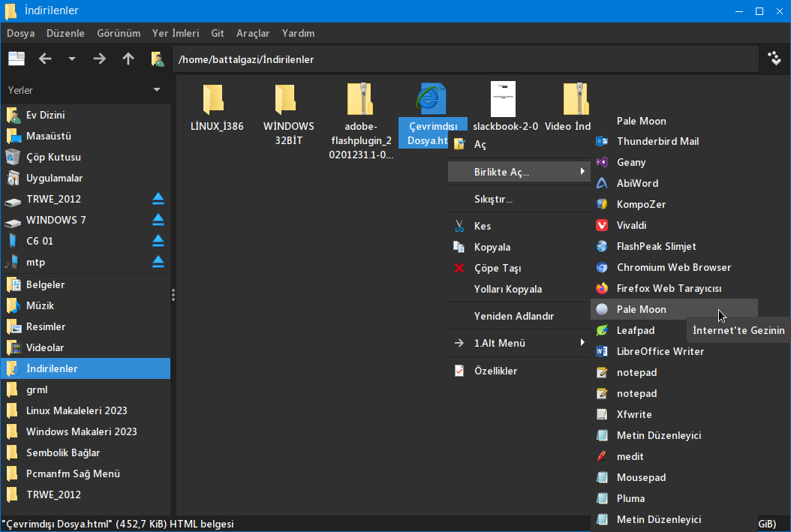The height and width of the screenshot is (532, 791).
Task: Open Videolar bookmark
Action: 86,347
